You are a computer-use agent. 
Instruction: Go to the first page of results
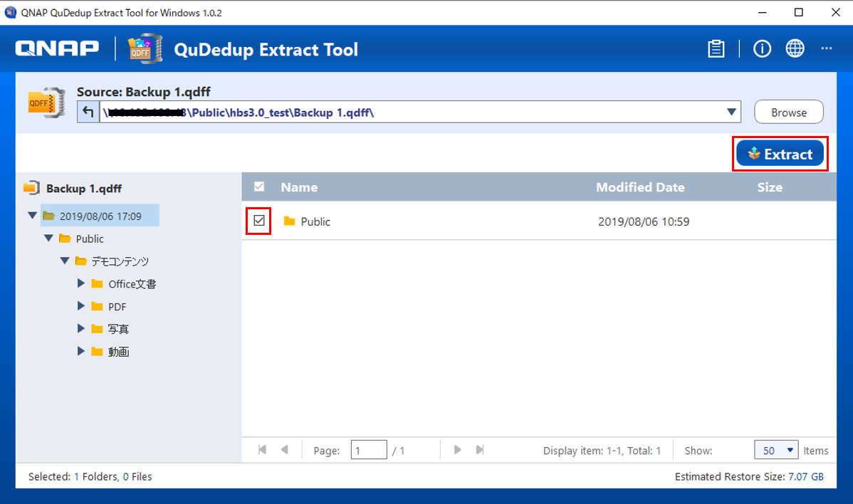tap(263, 450)
